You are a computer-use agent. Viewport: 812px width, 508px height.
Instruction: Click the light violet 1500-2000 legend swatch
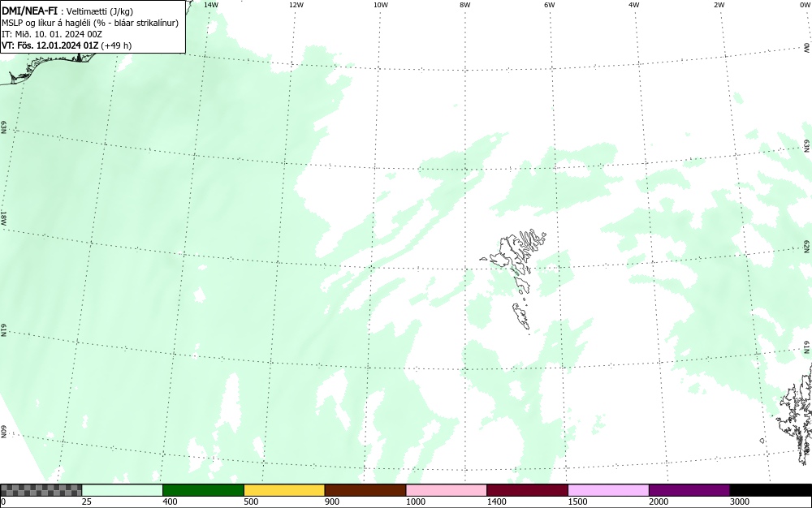(608, 490)
